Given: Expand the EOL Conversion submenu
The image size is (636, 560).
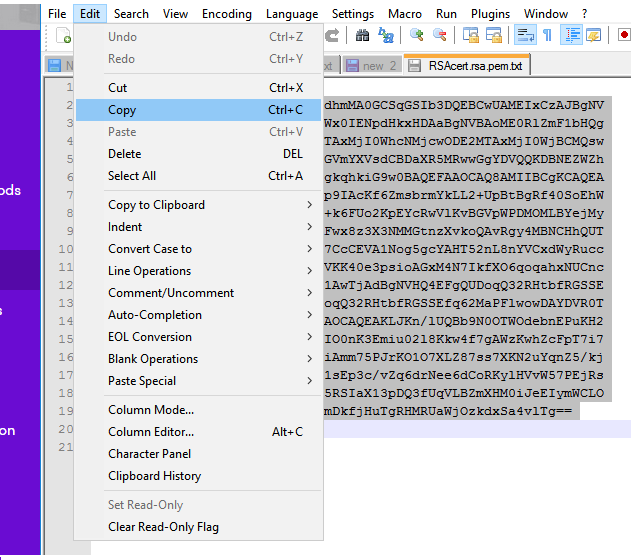Looking at the screenshot, I should point(199,337).
